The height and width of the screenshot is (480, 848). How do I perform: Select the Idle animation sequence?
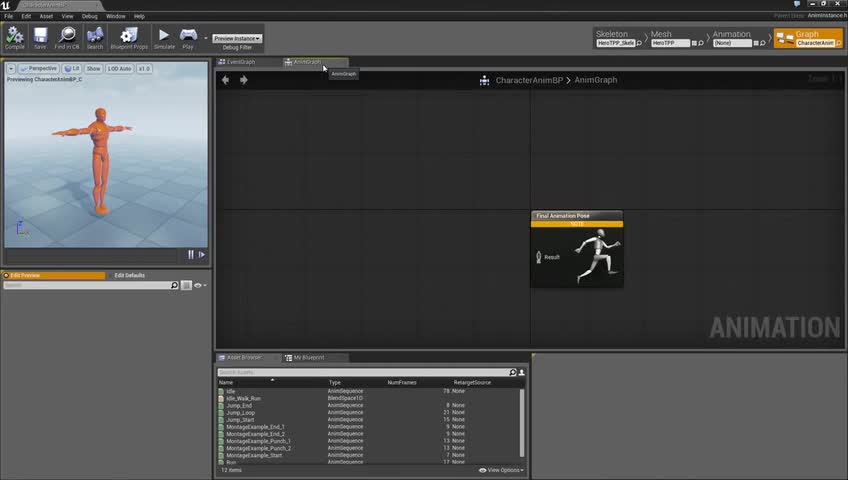(x=368, y=391)
